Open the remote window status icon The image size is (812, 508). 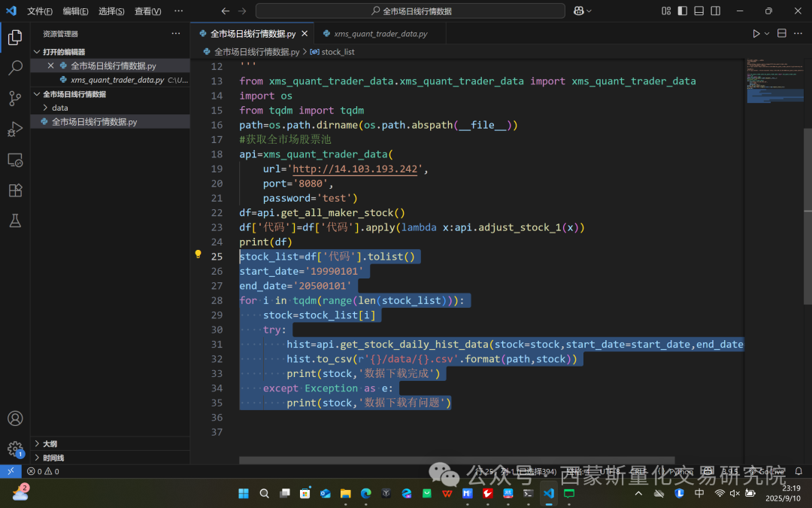(x=11, y=471)
